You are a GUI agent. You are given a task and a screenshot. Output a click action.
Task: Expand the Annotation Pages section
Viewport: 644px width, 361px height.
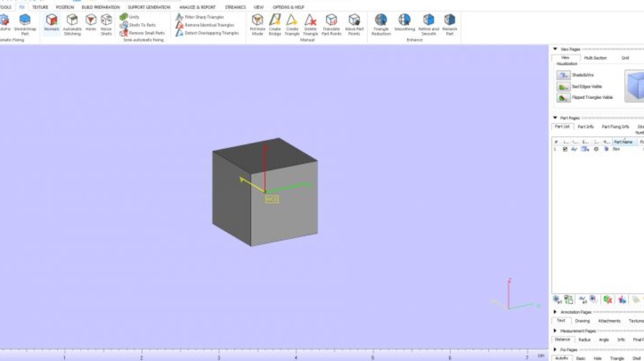pyautogui.click(x=556, y=312)
